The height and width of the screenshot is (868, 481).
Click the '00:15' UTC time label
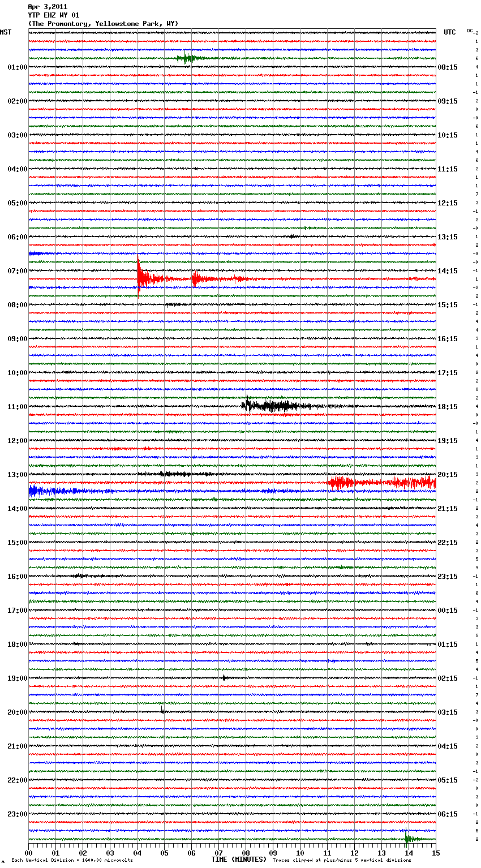click(x=448, y=611)
